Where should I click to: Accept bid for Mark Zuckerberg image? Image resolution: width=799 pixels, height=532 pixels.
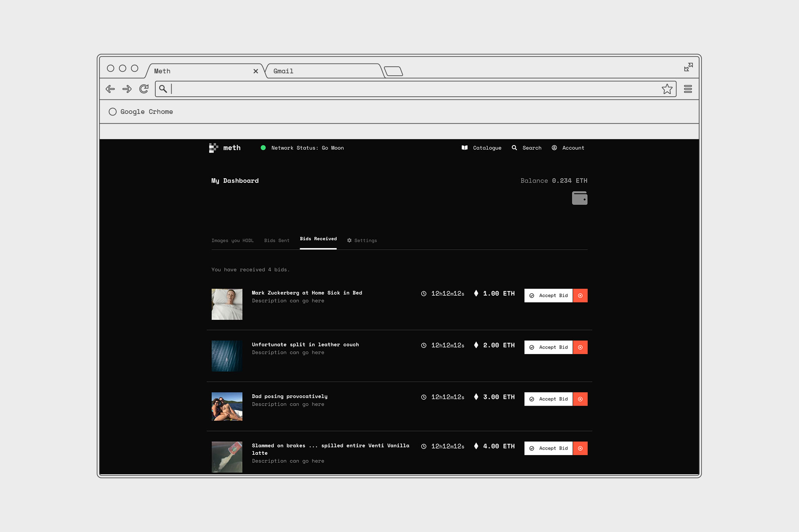coord(549,296)
